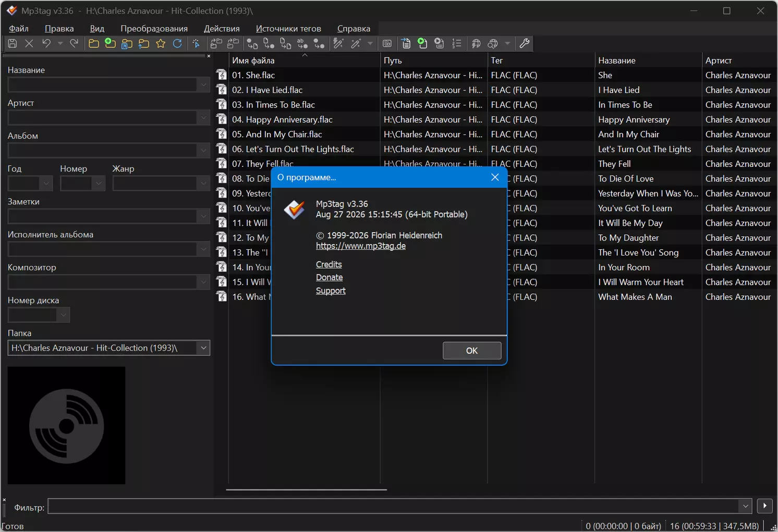Open the Extended Tags icon
Image resolution: width=778 pixels, height=532 pixels.
387,44
